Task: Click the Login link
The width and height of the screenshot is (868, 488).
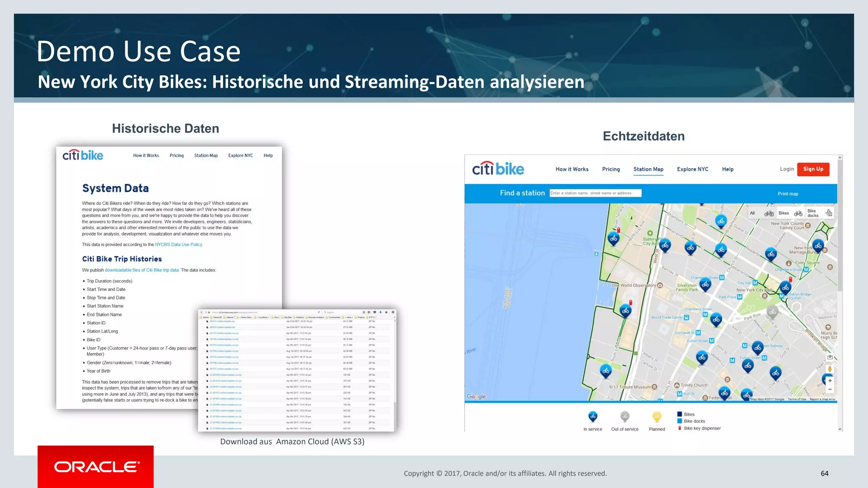Action: click(787, 169)
